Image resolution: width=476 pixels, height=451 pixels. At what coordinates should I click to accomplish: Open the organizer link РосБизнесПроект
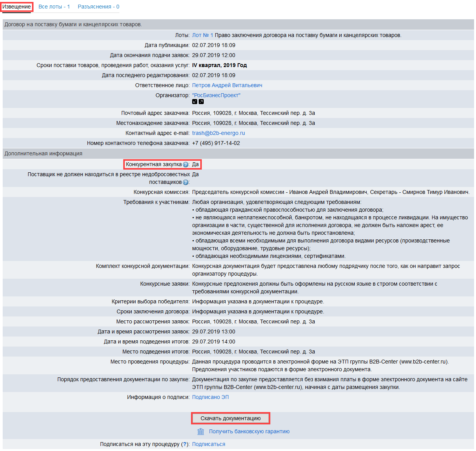(x=216, y=95)
